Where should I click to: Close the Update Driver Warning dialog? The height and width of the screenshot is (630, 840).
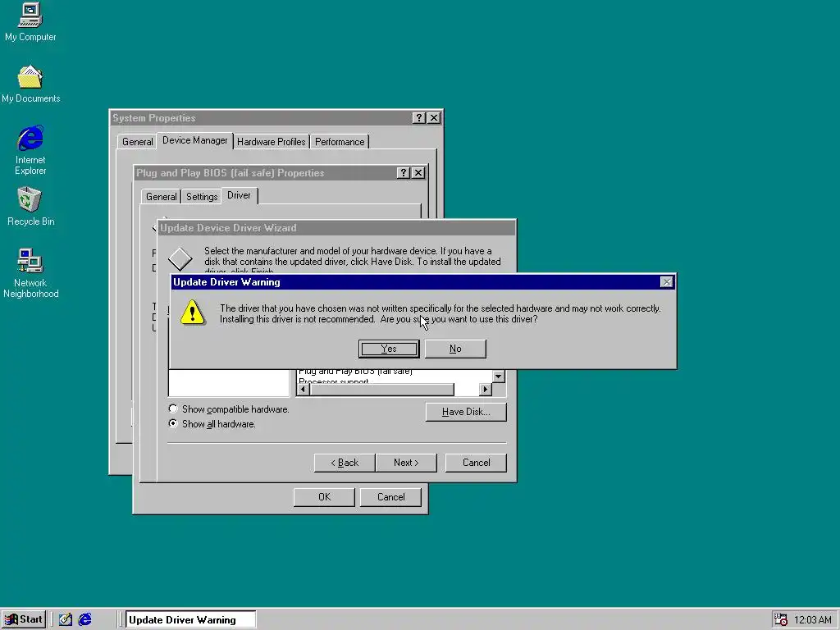point(666,282)
